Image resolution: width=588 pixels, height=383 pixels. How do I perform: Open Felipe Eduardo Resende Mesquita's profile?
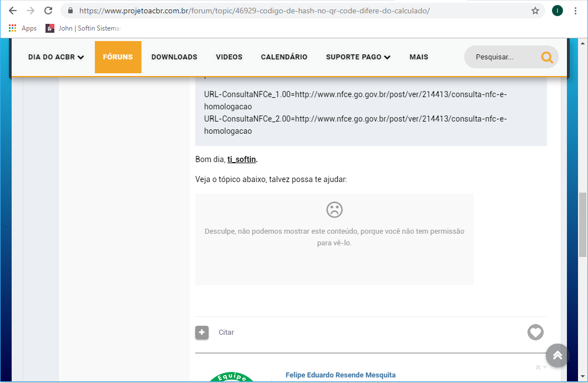click(x=341, y=375)
